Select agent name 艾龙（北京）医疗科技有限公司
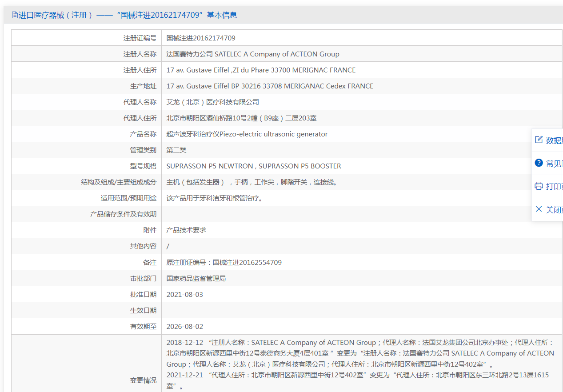Screen dimensions: 563x392 213,102
